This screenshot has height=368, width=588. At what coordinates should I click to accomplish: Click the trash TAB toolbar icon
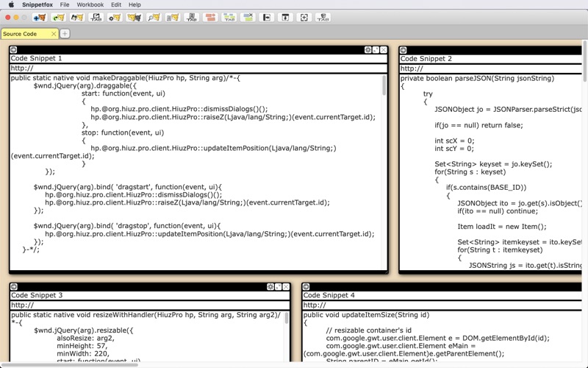tap(323, 17)
